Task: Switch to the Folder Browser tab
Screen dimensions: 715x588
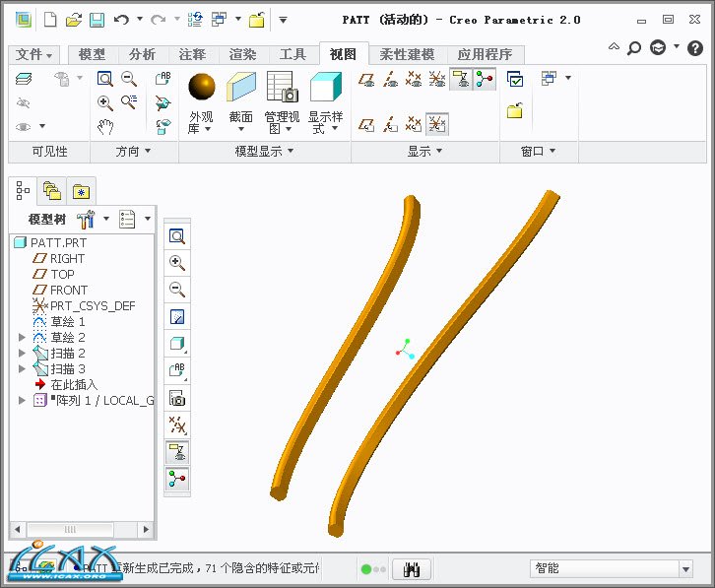Action: coord(52,191)
